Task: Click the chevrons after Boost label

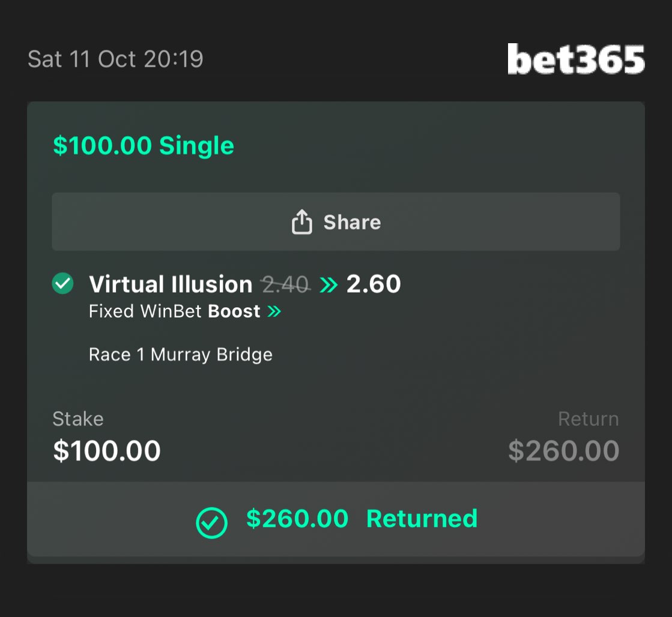Action: (274, 312)
